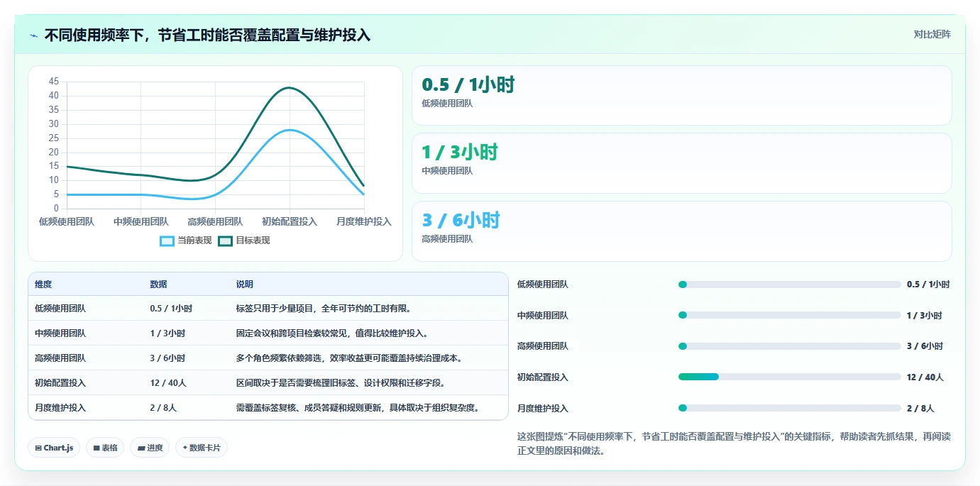
Task: Select the 低频使用团队 table row cell
Action: coord(60,309)
